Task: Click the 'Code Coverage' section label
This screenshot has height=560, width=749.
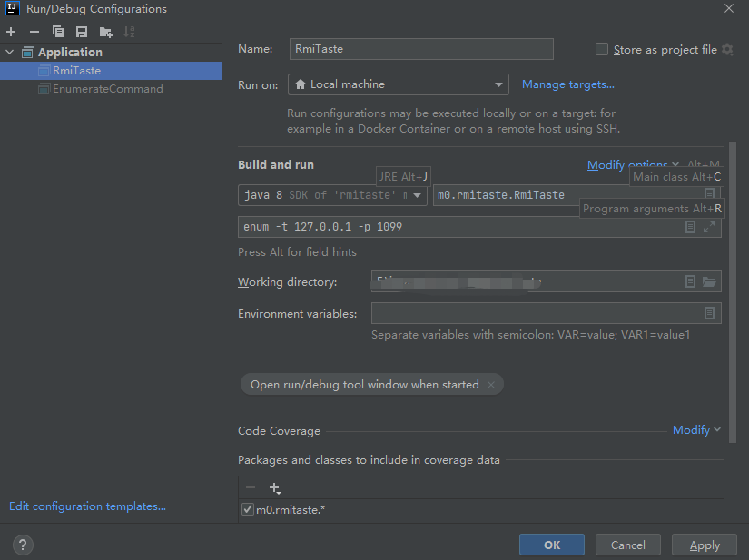Action: click(x=279, y=430)
